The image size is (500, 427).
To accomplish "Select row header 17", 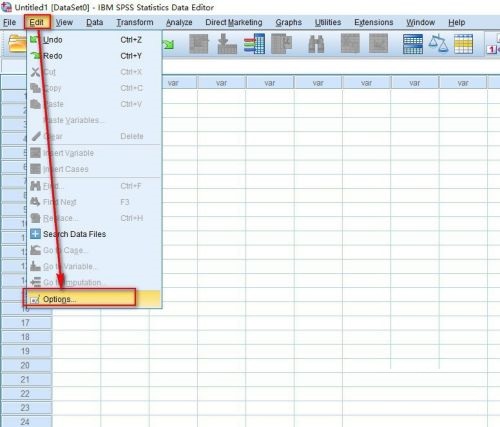I will pos(26,323).
